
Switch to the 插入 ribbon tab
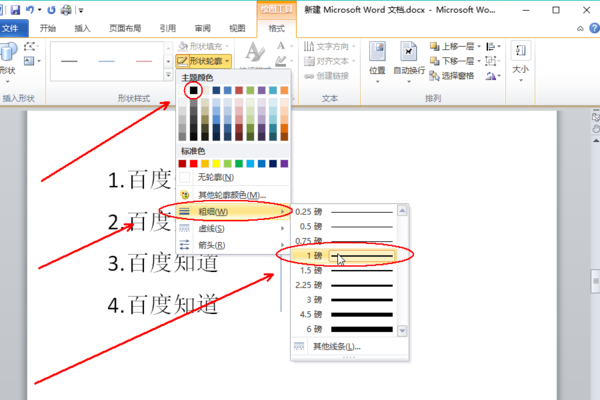(x=82, y=28)
